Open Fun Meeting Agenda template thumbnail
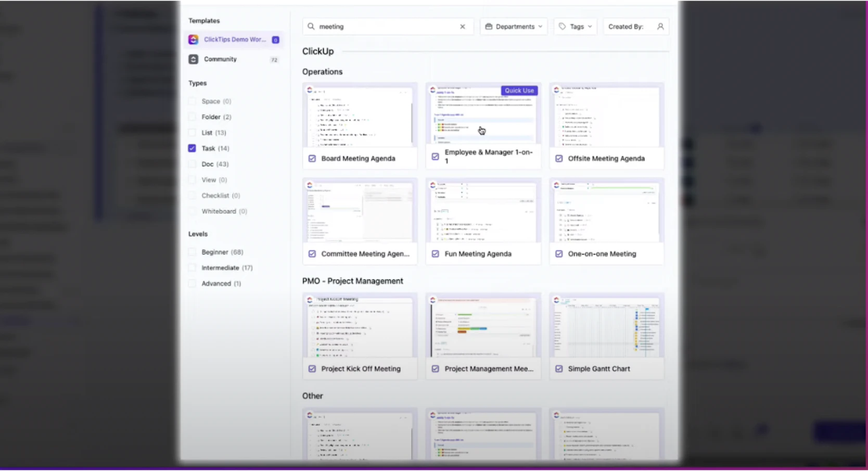Image resolution: width=868 pixels, height=472 pixels. [x=483, y=211]
